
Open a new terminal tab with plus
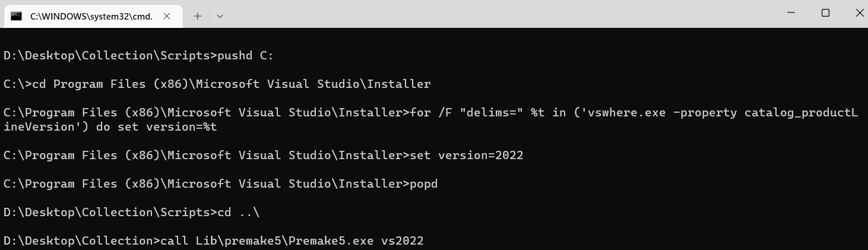click(198, 16)
